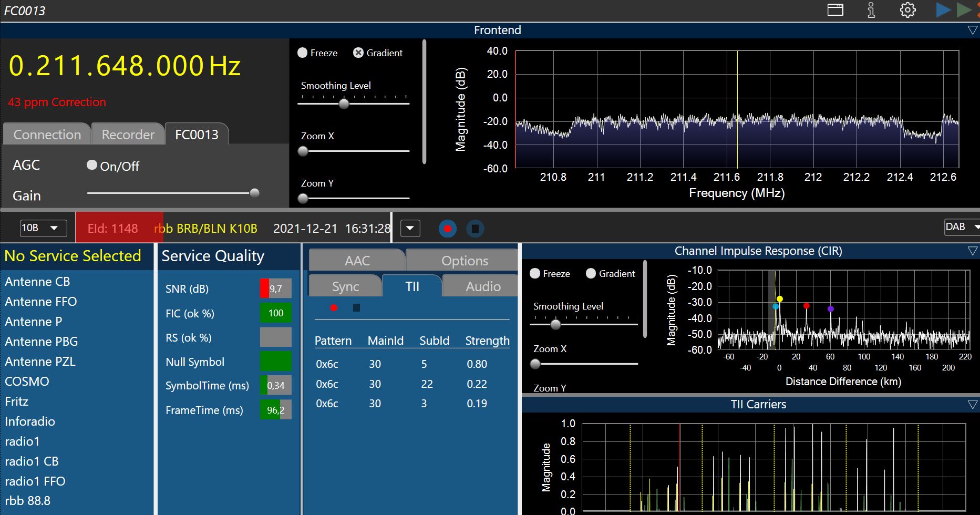
Task: Click the round stop button beside record
Action: (475, 229)
